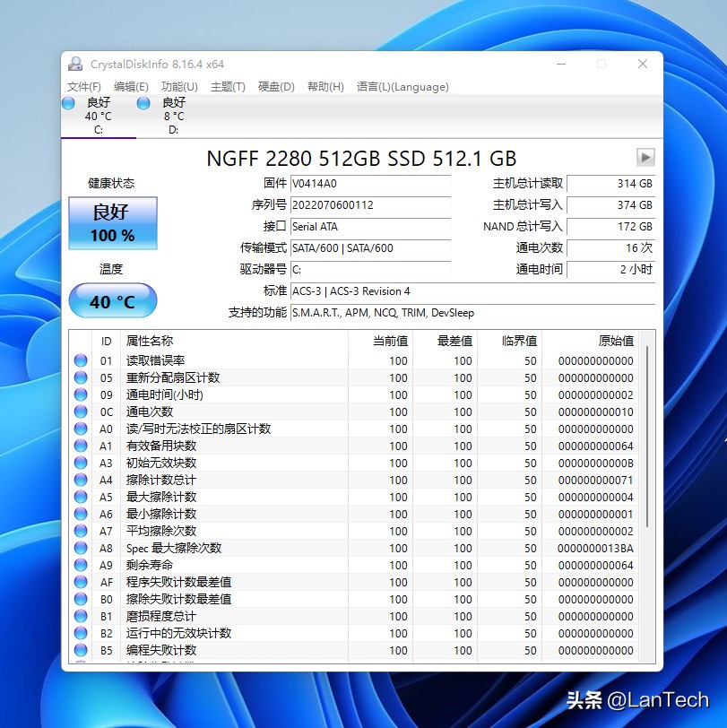Click the 良好 100% health status button

pyautogui.click(x=112, y=222)
